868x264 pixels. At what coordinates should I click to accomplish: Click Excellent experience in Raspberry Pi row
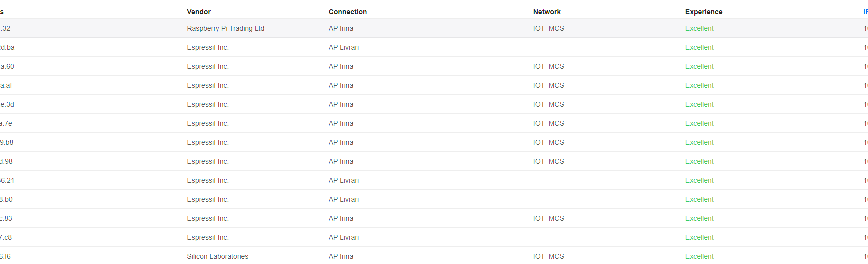point(699,28)
